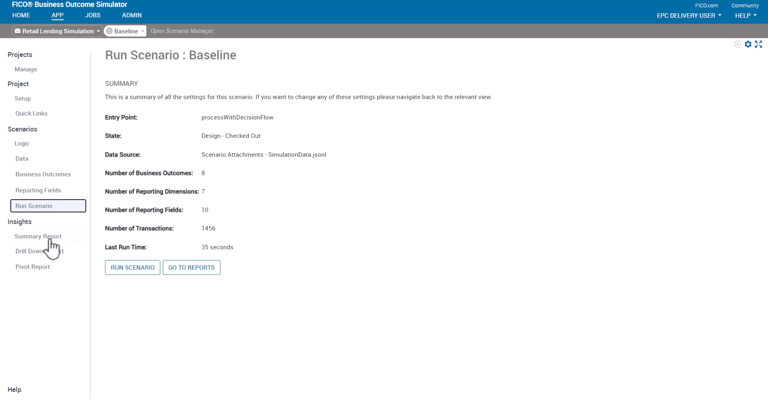The image size is (768, 408).
Task: Click the scenario icon beside Baseline
Action: click(109, 31)
